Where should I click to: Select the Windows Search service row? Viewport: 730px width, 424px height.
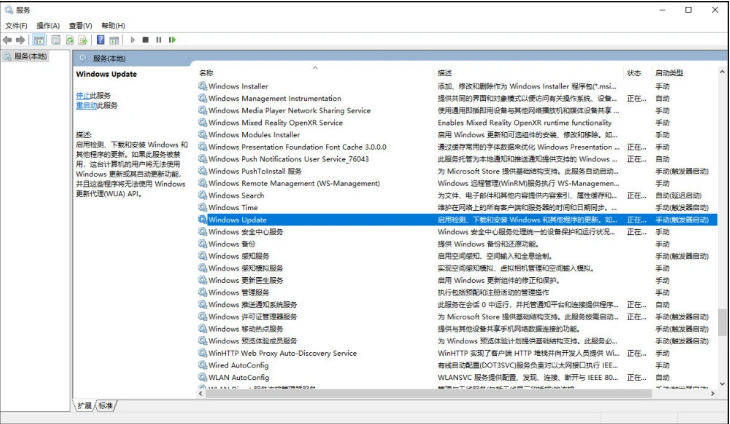[x=236, y=196]
